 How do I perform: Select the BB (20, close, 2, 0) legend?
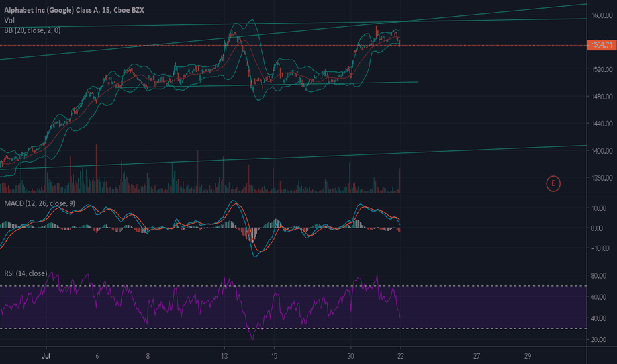coord(32,30)
